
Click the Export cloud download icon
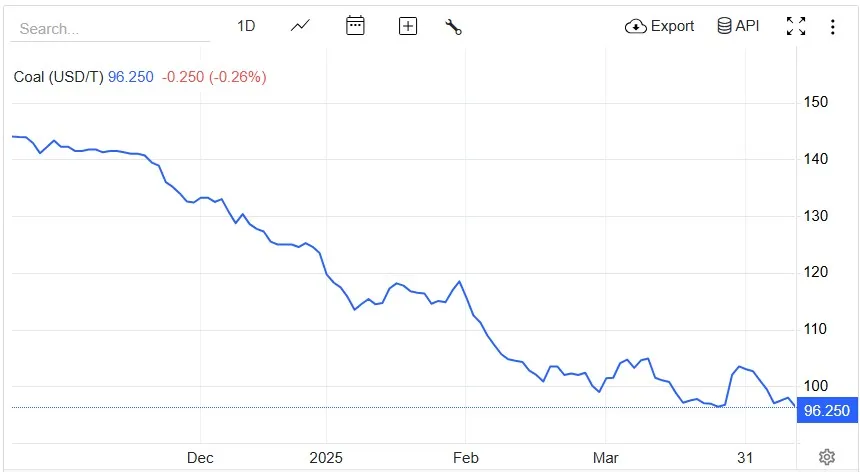pyautogui.click(x=636, y=26)
